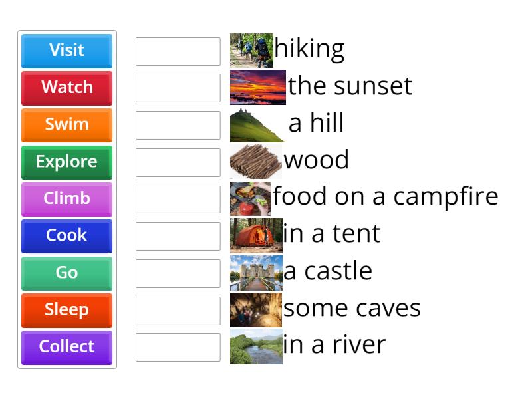Select the Visit word tile
Image resolution: width=532 pixels, height=399 pixels.
coord(66,51)
